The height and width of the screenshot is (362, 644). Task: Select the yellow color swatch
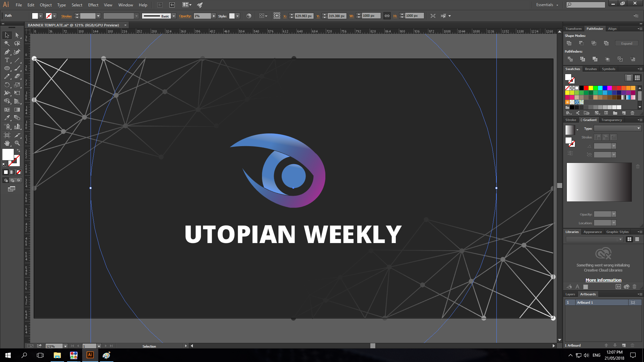(591, 88)
